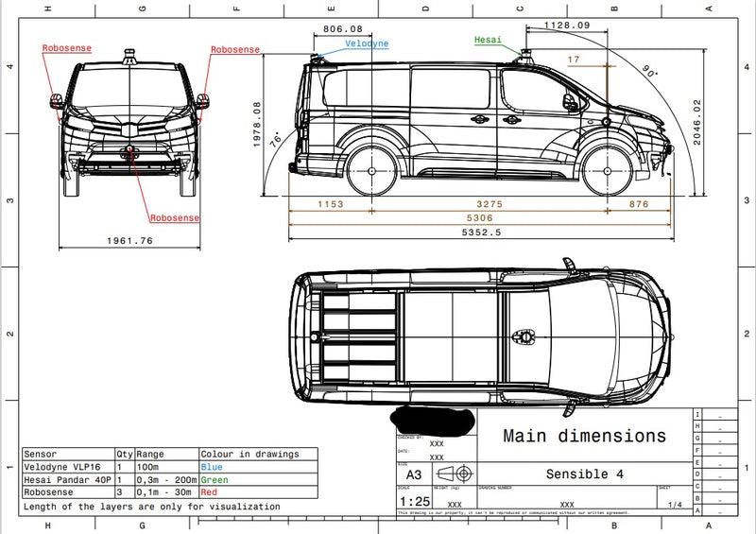
Task: Click the 'Blue' colour entry in sensor table
Action: [211, 467]
